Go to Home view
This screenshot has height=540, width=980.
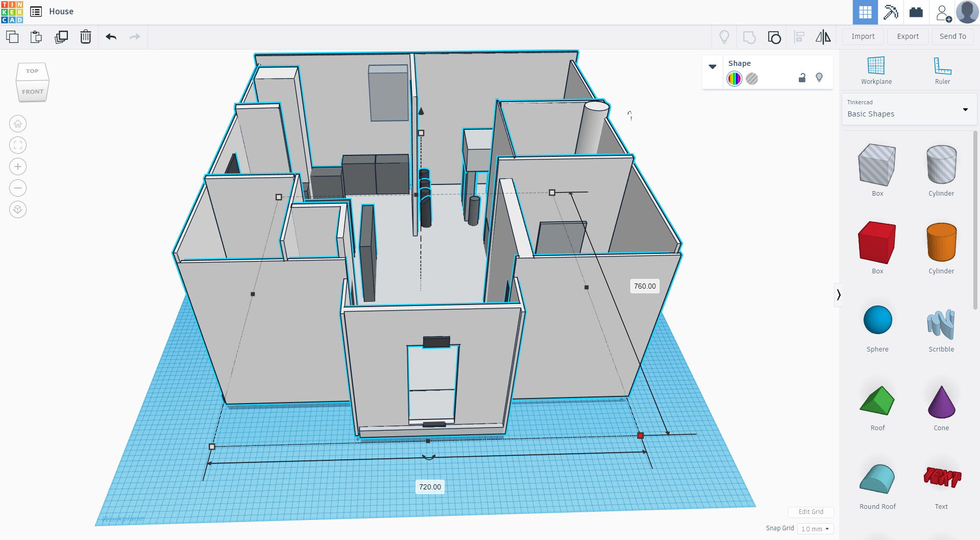point(18,124)
